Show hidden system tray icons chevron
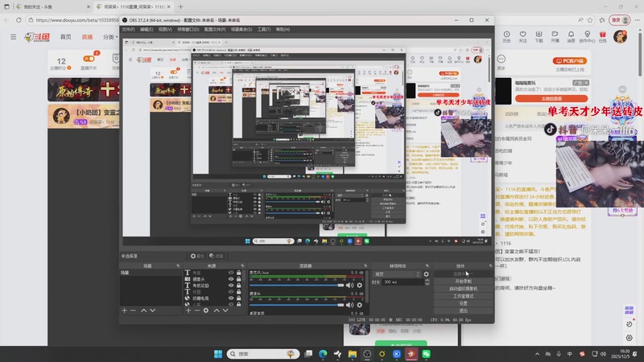 (x=537, y=354)
